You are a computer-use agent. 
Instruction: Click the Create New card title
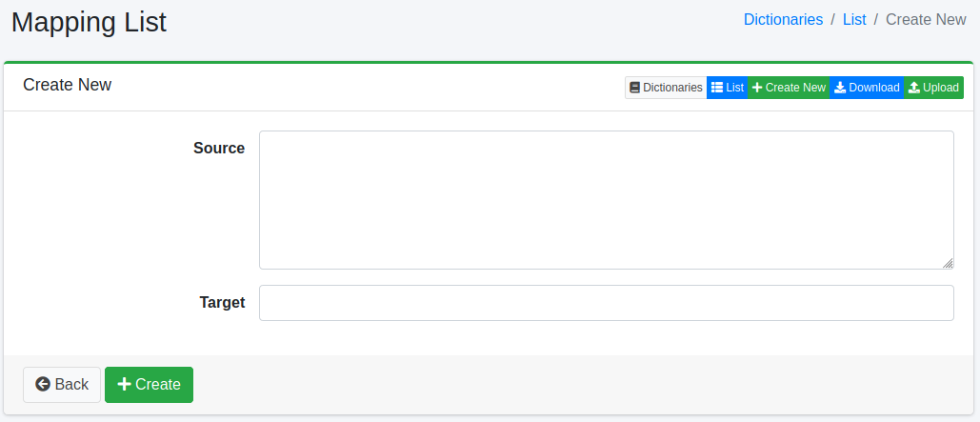(x=68, y=85)
